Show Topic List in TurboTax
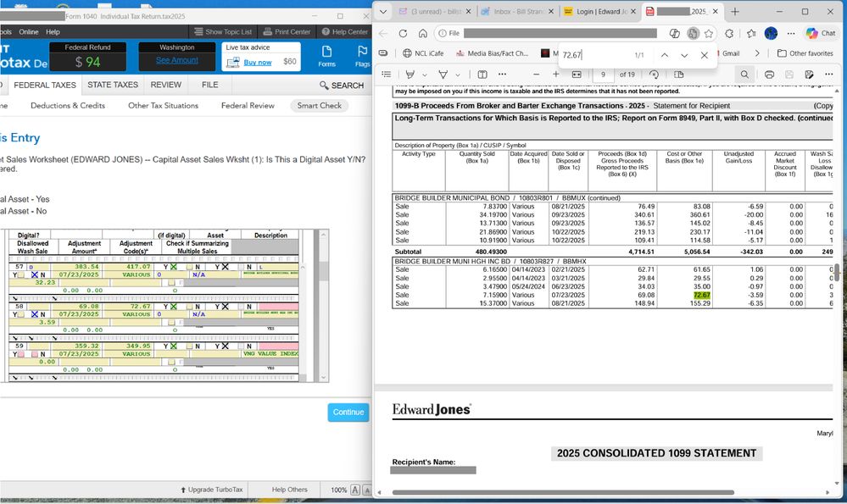 coord(222,32)
